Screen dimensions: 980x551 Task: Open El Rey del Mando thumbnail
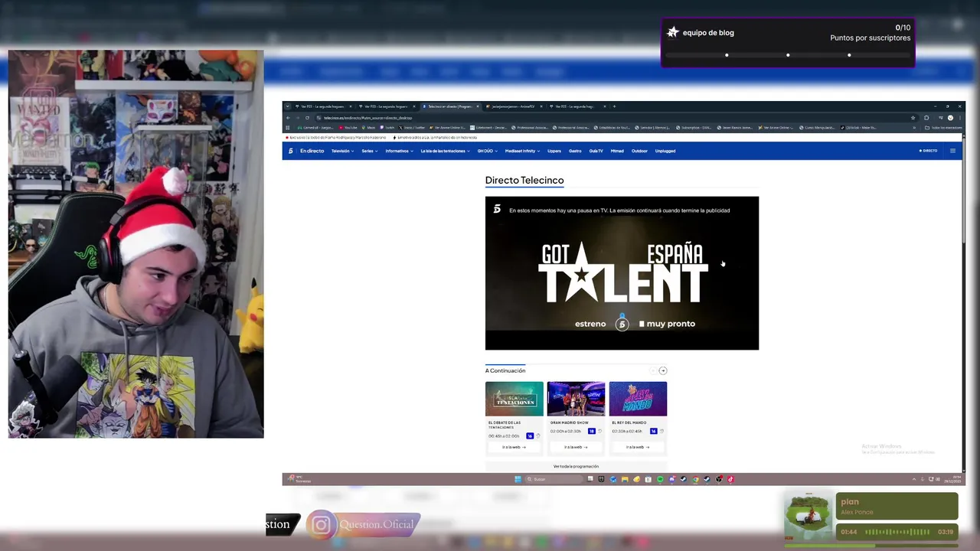638,399
